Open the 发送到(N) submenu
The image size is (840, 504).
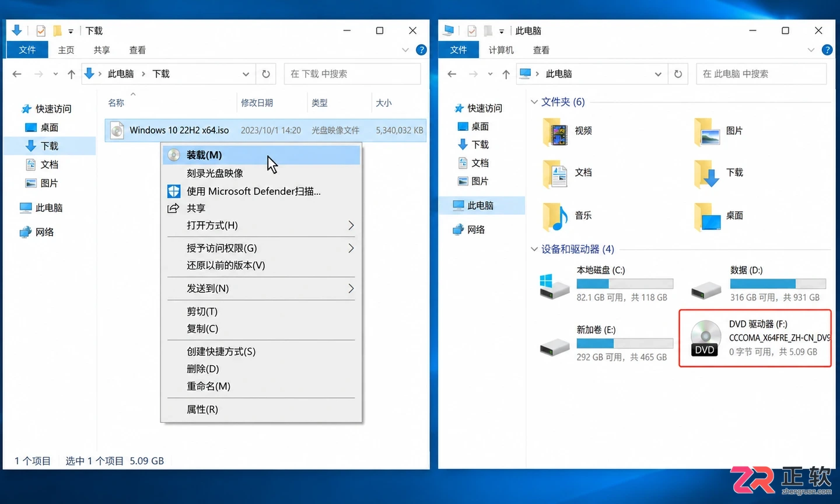click(x=261, y=289)
